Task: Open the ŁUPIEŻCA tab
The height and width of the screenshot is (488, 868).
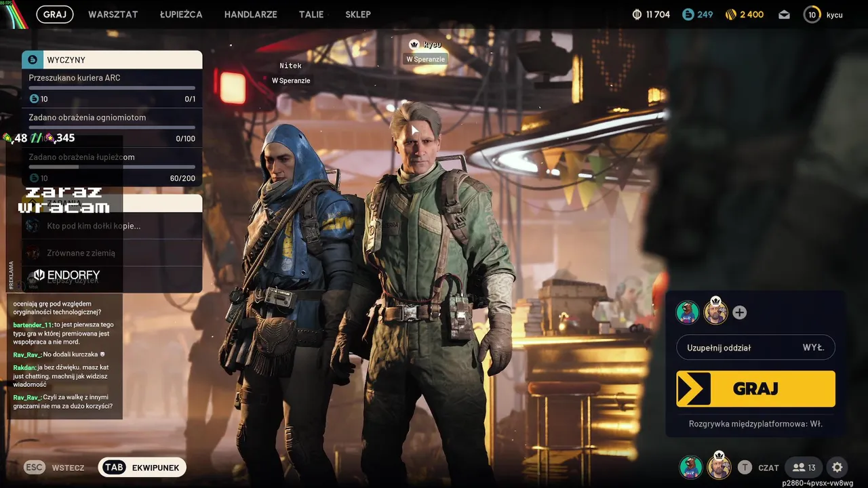Action: click(181, 14)
